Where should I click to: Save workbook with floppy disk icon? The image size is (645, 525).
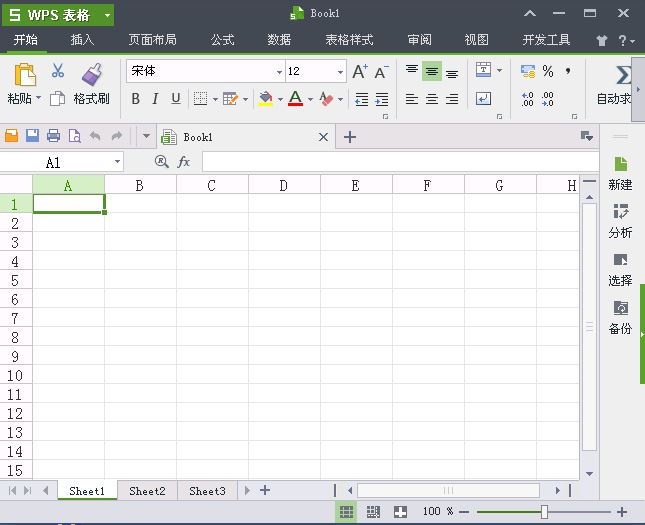(32, 135)
